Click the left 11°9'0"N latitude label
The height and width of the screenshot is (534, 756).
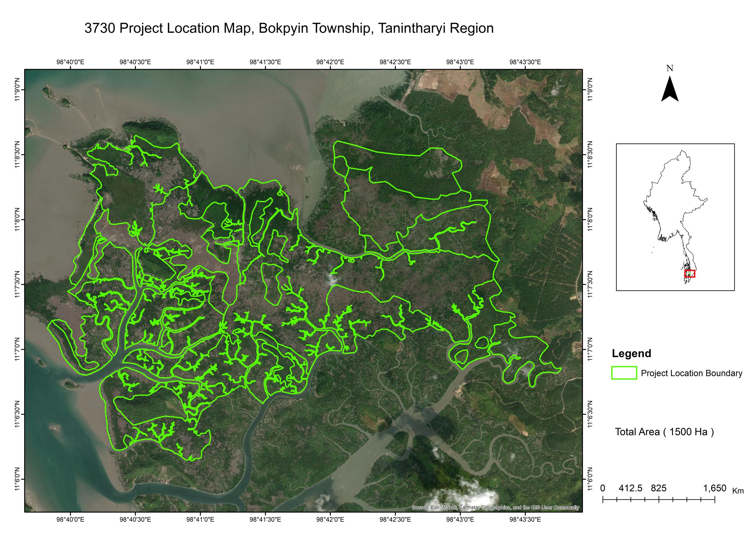[17, 89]
